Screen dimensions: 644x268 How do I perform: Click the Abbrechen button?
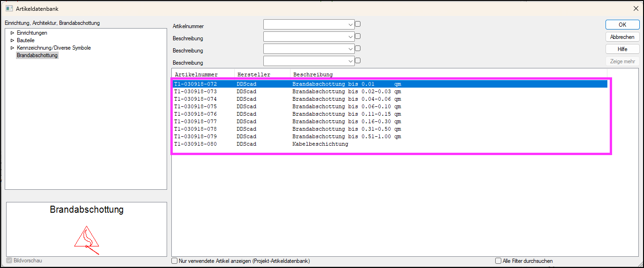622,37
